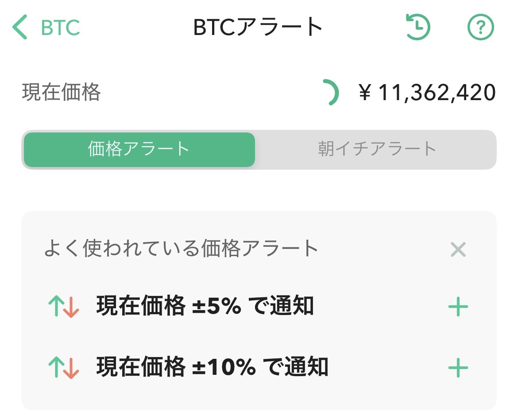The width and height of the screenshot is (518, 420).
Task: Open the alert history clock icon
Action: point(418,27)
